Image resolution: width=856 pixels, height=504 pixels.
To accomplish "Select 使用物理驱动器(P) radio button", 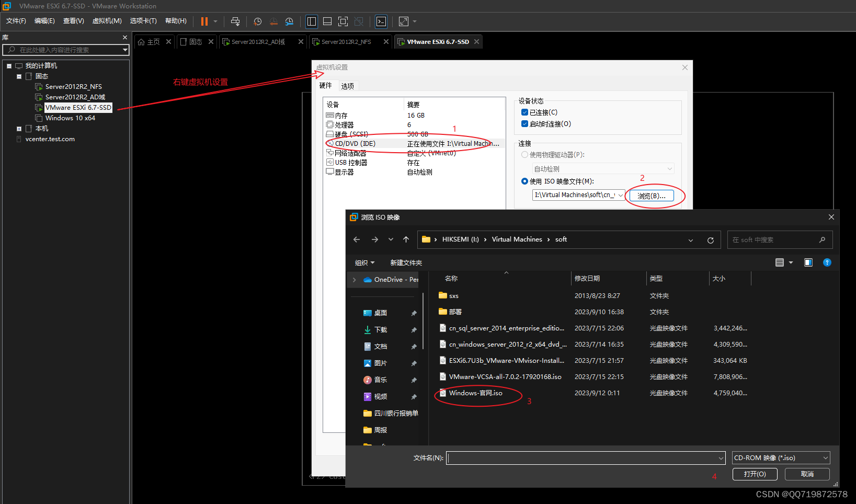I will pyautogui.click(x=524, y=155).
